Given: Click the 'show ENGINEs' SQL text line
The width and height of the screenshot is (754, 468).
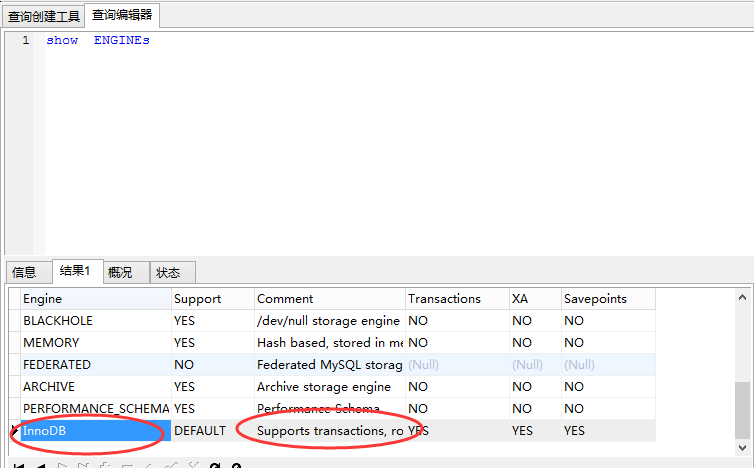Looking at the screenshot, I should click(x=98, y=40).
